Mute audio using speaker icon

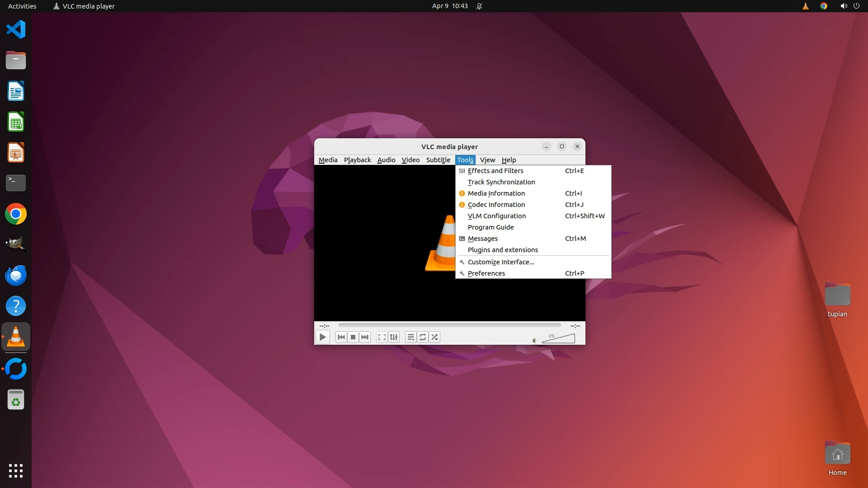coord(534,341)
